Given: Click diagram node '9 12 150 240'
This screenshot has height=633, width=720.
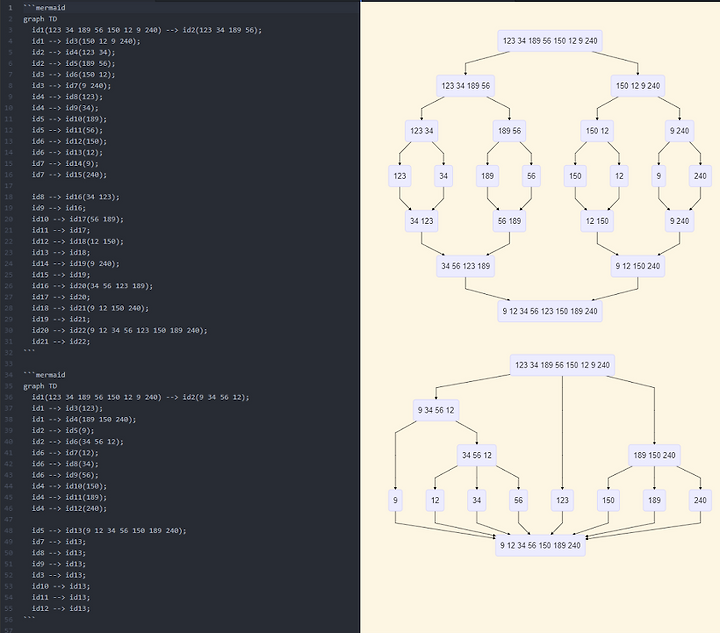Looking at the screenshot, I should click(637, 266).
